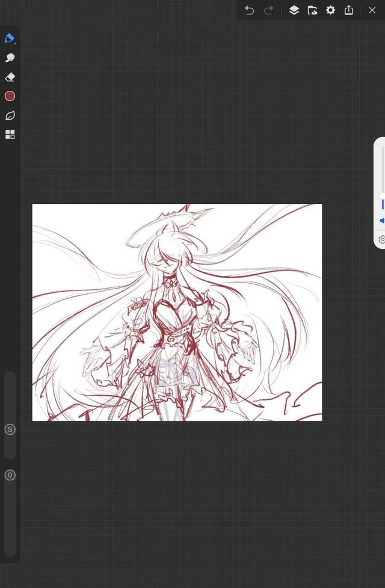Open canvas settings gear in top toolbar
The width and height of the screenshot is (385, 588).
tap(330, 10)
